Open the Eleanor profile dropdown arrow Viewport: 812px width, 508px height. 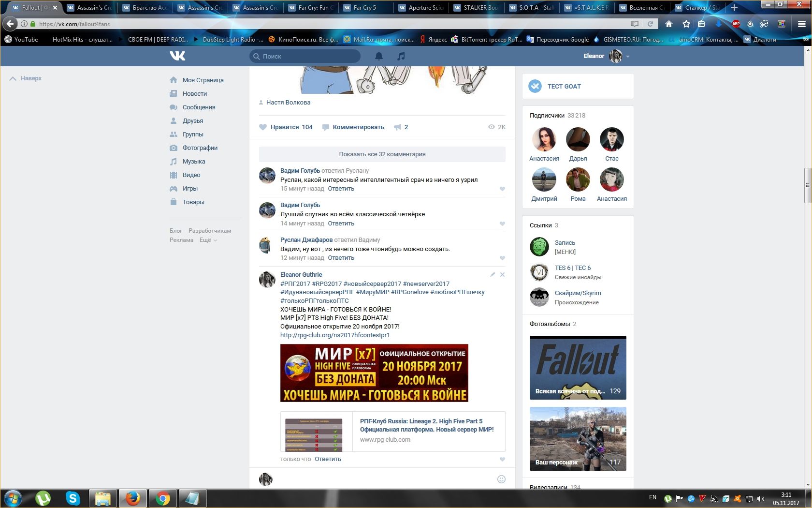tap(628, 57)
